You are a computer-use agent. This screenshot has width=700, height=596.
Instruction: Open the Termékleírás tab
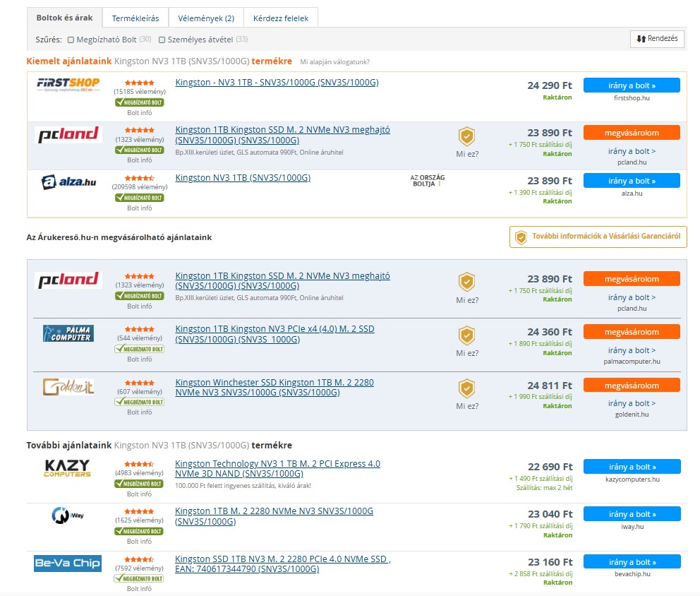[x=135, y=18]
